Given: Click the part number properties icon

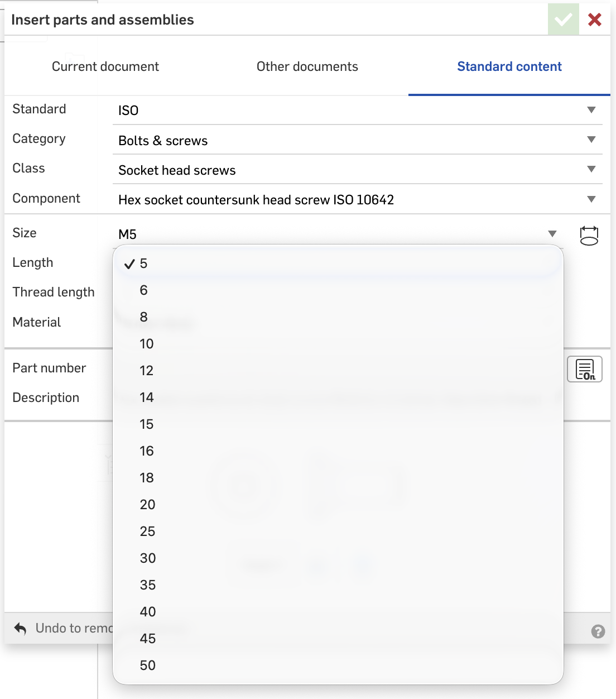Looking at the screenshot, I should [x=584, y=369].
